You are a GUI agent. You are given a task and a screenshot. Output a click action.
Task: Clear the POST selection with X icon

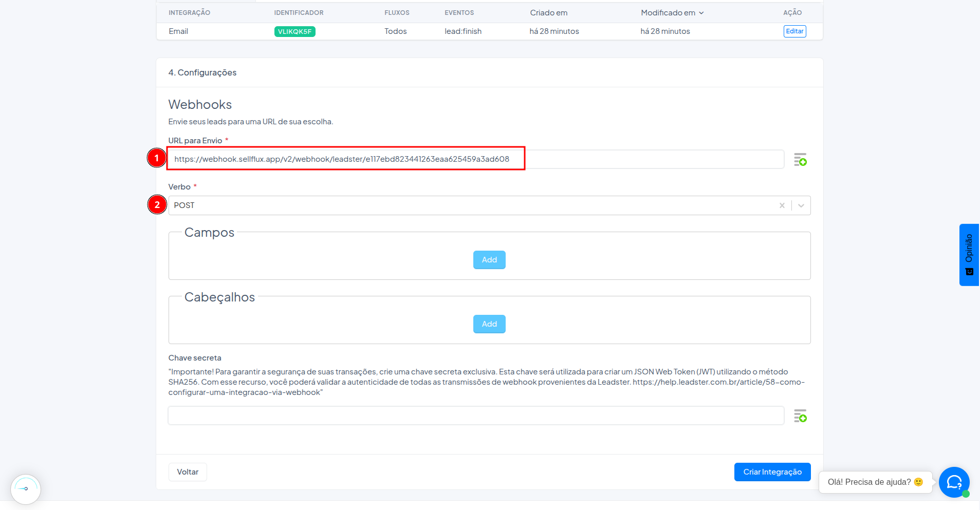point(782,205)
